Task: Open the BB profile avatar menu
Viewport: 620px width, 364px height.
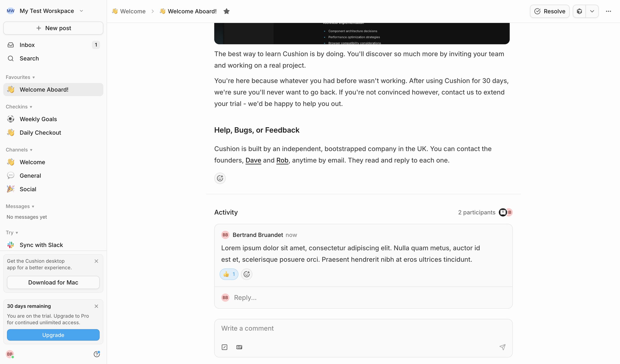Action: [10, 354]
